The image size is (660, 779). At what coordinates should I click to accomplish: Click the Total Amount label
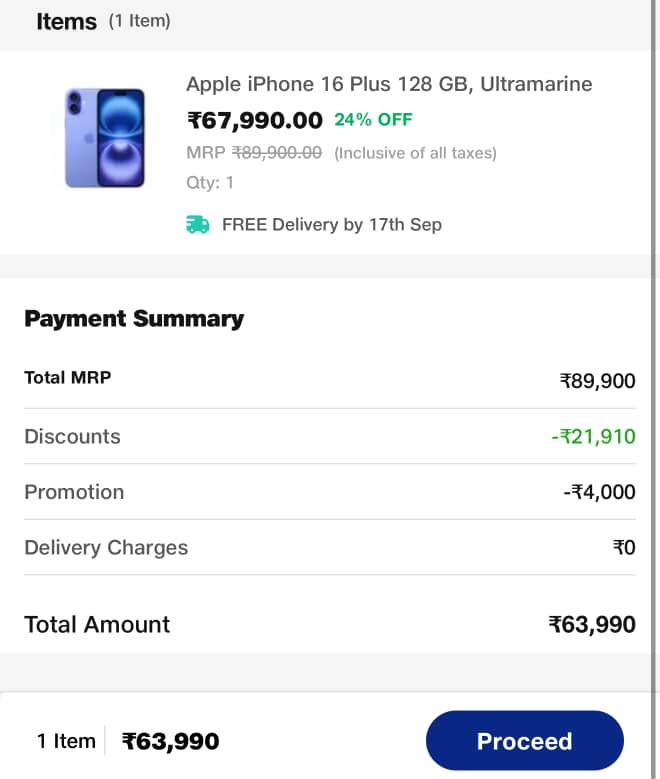(97, 625)
